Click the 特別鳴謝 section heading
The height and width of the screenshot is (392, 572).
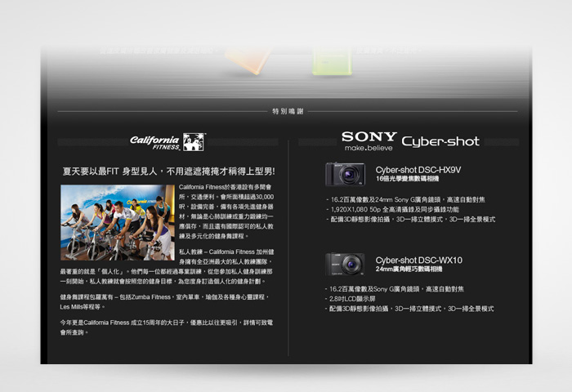click(288, 111)
